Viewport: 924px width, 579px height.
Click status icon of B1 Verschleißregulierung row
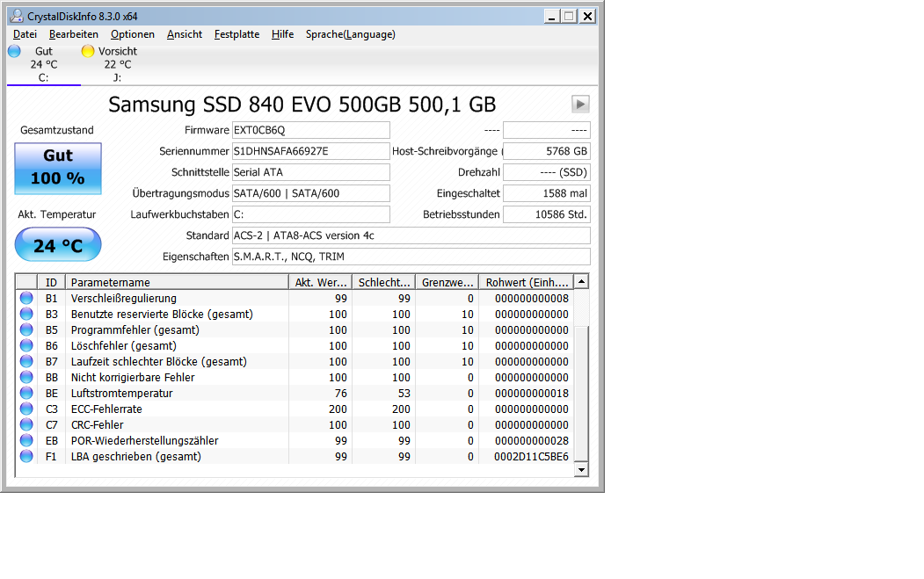[26, 298]
